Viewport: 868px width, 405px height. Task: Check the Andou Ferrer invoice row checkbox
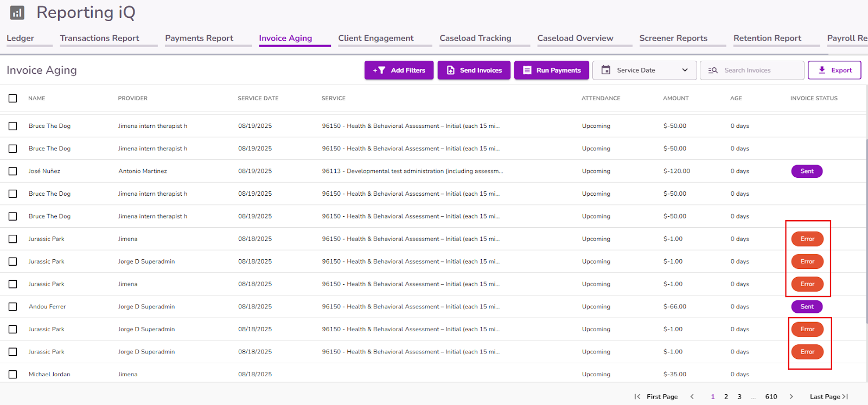pyautogui.click(x=13, y=307)
